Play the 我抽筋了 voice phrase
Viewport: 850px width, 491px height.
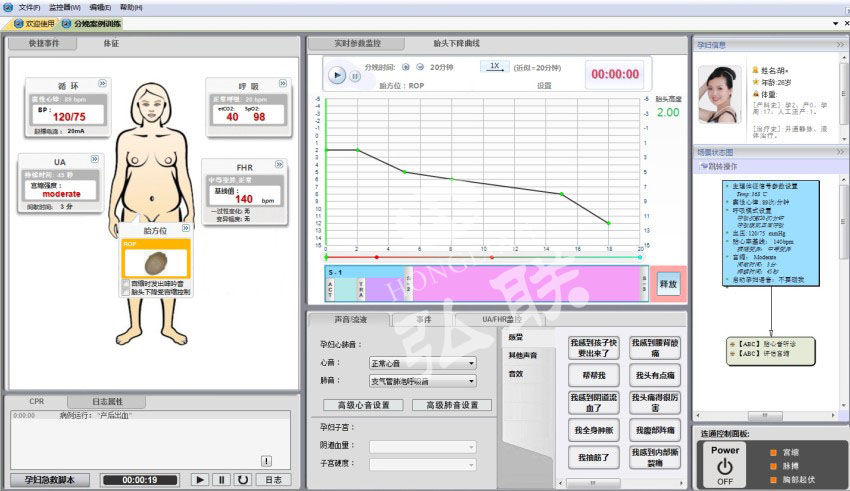click(x=594, y=457)
